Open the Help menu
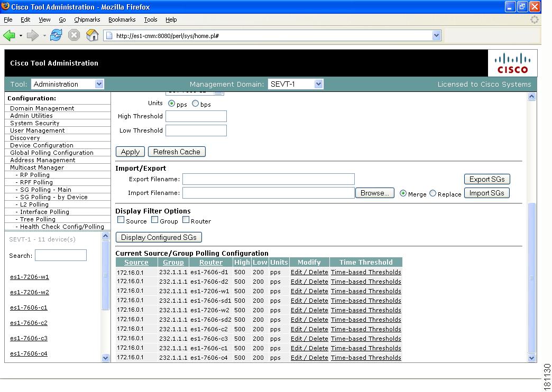 (x=171, y=20)
